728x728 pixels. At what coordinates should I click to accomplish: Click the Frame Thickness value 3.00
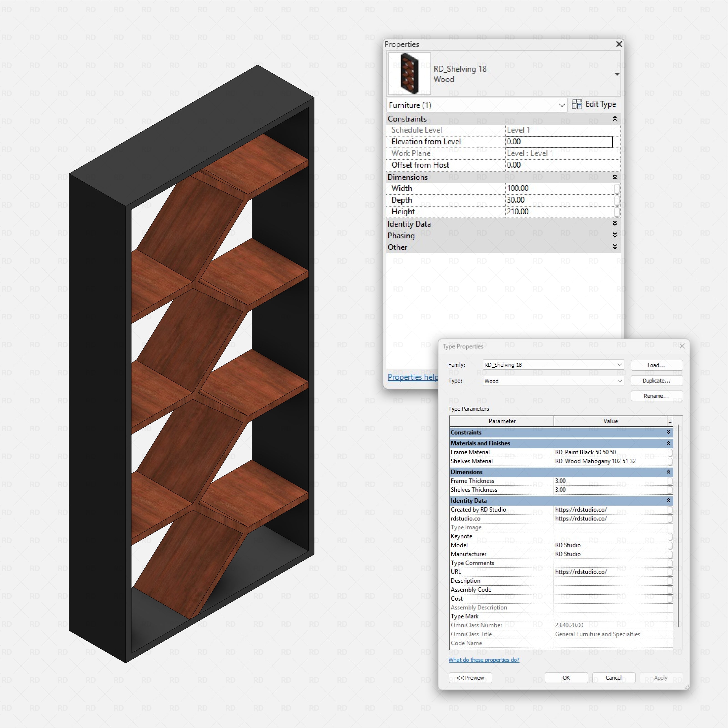[610, 481]
